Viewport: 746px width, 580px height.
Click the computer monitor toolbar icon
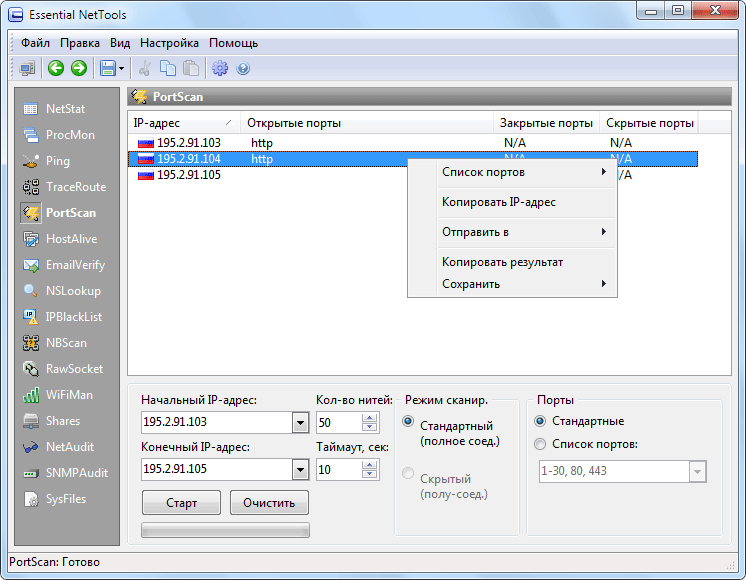28,69
